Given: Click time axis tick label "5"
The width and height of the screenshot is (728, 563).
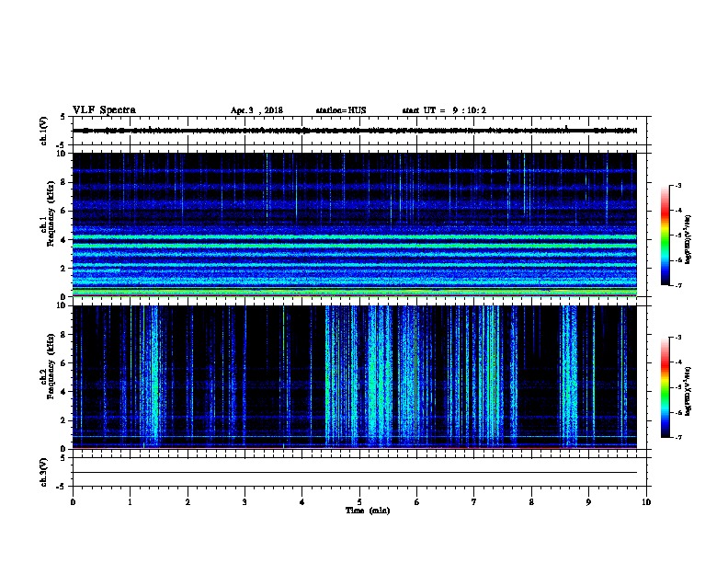Looking at the screenshot, I should [359, 501].
